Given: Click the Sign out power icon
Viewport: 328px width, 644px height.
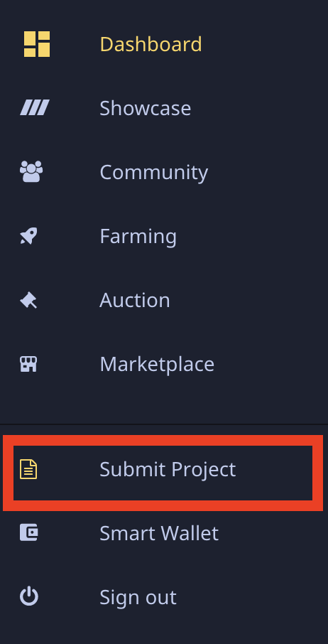Looking at the screenshot, I should (x=28, y=597).
